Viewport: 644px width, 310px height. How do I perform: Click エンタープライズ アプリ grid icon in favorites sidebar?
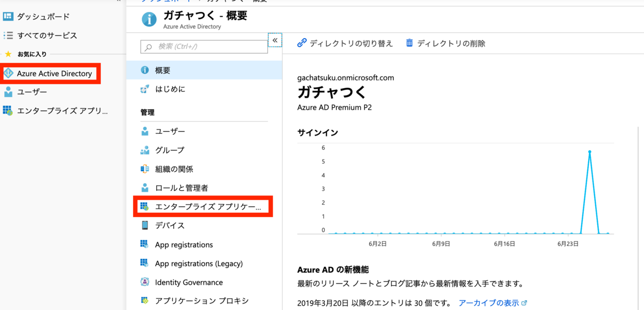[8, 111]
